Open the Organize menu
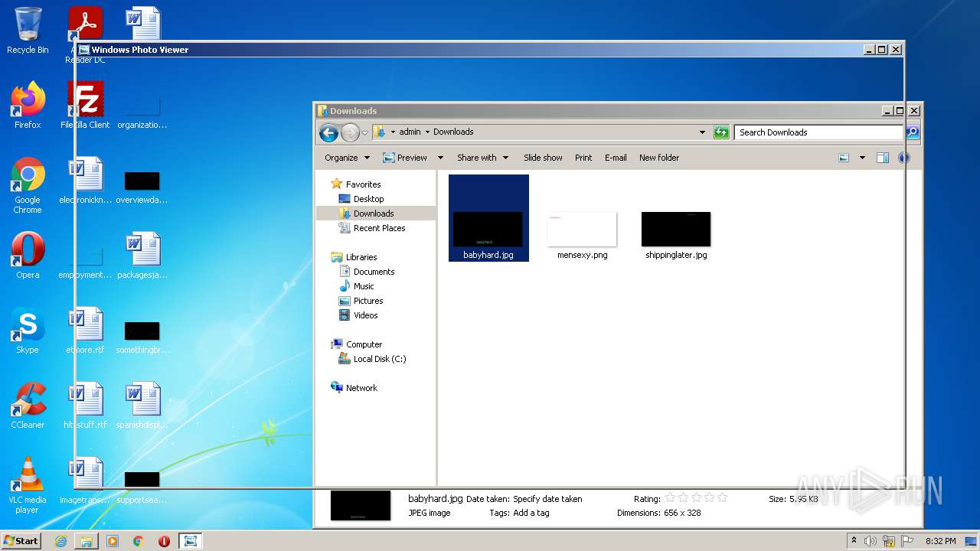980x551 pixels. (347, 158)
